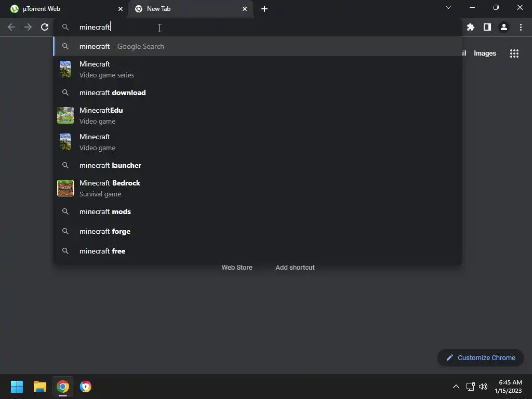Click the MinecraftEdu thumbnail image
The height and width of the screenshot is (399, 532).
point(65,115)
